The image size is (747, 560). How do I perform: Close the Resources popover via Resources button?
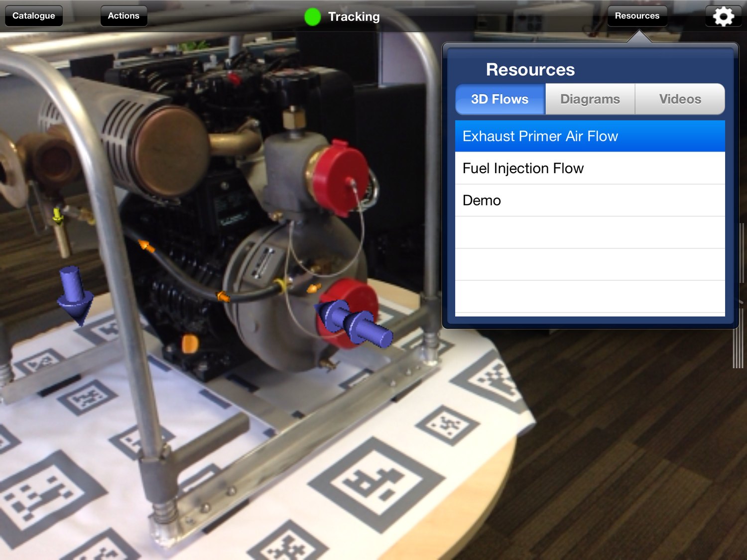point(637,16)
